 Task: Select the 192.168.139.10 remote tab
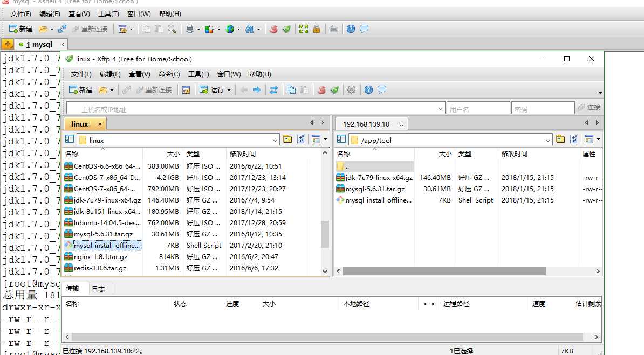coord(366,124)
